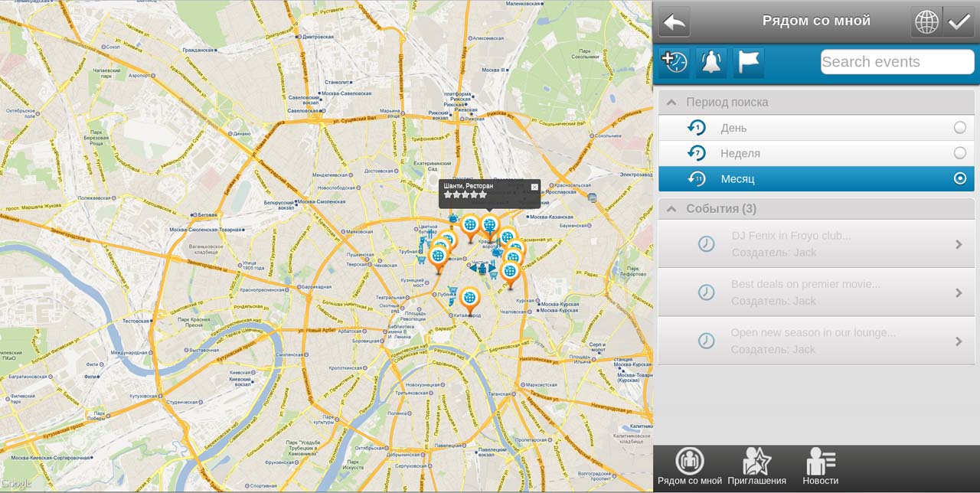
Task: Click Создатель: Jack under DJ Fenix event
Action: point(774,253)
